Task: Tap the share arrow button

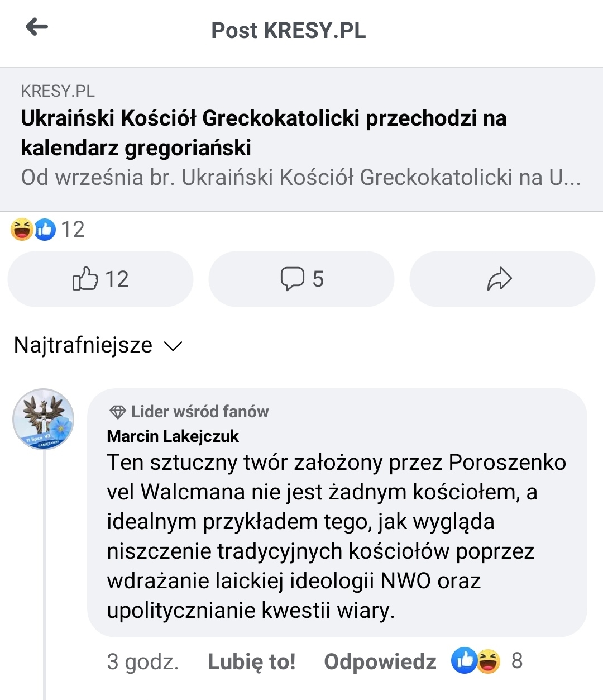Action: click(500, 279)
